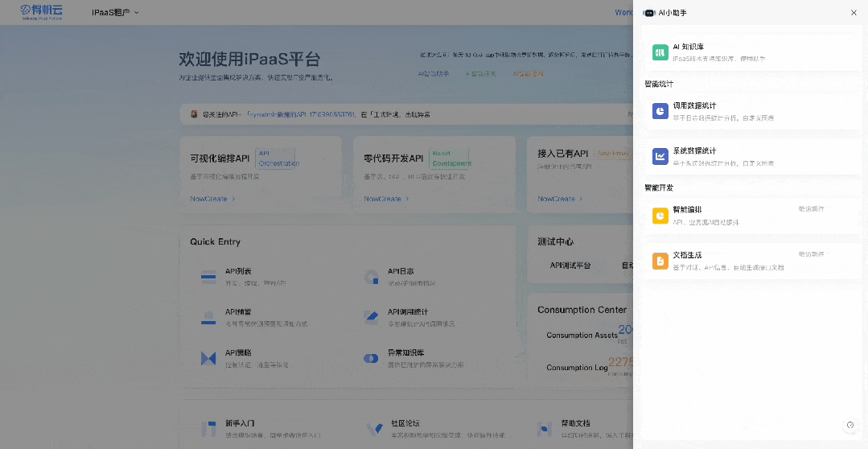
Task: Click the API策略 icon
Action: (208, 359)
